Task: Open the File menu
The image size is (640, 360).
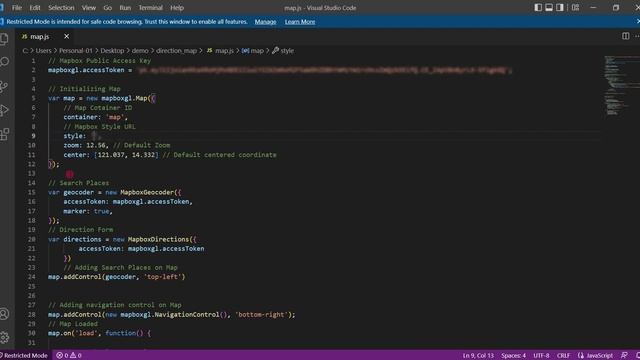Action: click(17, 8)
